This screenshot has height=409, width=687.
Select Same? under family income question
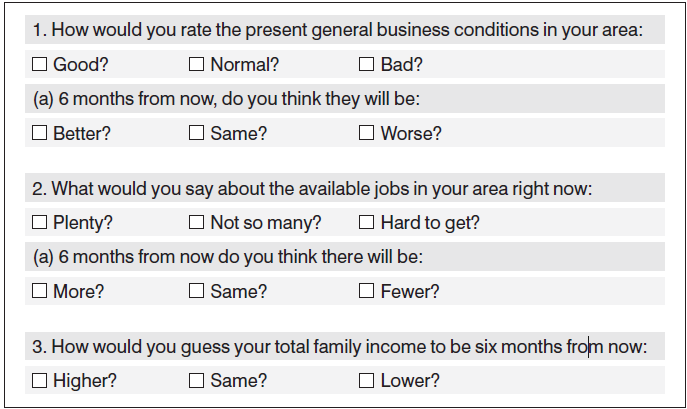[x=196, y=381]
